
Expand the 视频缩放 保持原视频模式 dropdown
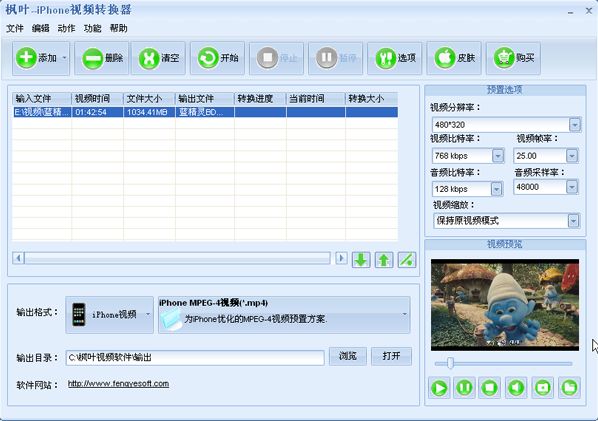[x=573, y=220]
